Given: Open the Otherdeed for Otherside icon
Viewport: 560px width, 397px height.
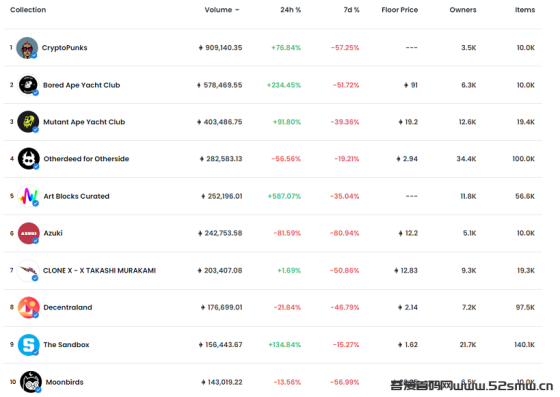Looking at the screenshot, I should tap(29, 159).
